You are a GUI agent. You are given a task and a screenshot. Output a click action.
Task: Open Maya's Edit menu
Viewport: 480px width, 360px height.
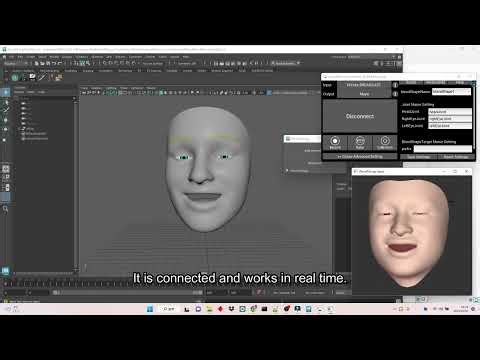(20, 57)
